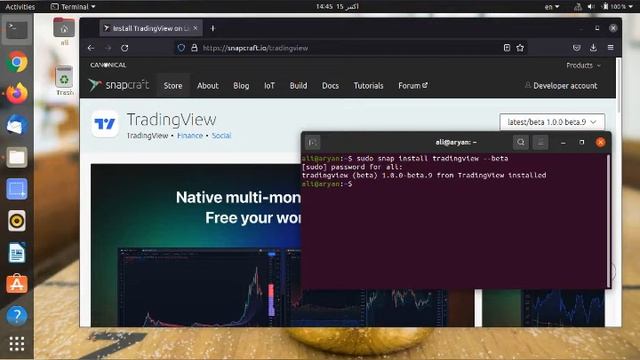Expand the Canonical Products dropdown
640x360 pixels.
click(x=583, y=65)
